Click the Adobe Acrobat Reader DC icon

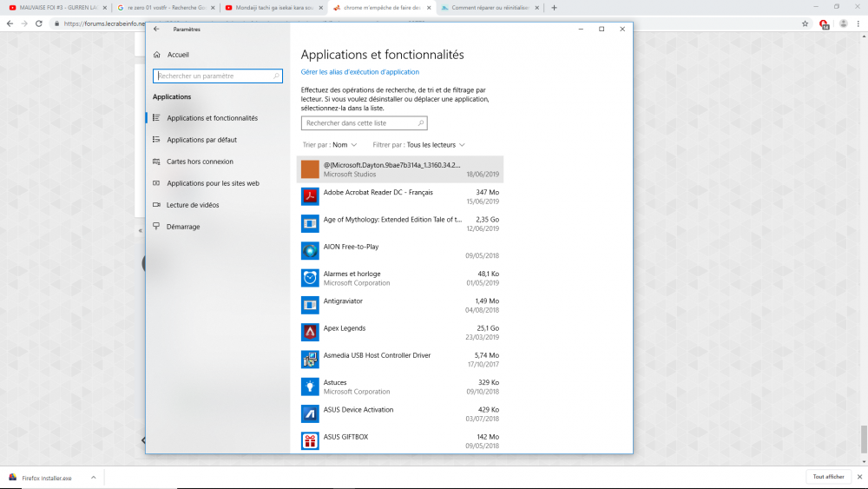pyautogui.click(x=310, y=196)
